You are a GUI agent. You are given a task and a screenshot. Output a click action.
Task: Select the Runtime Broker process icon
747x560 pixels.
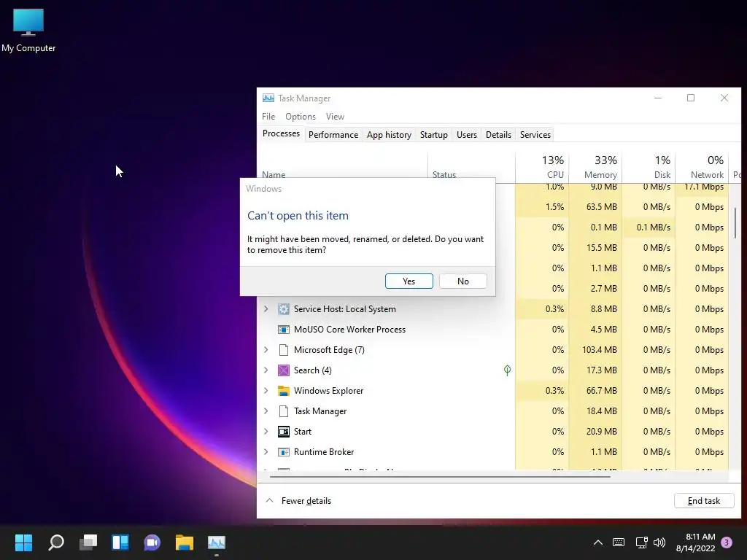pyautogui.click(x=284, y=452)
